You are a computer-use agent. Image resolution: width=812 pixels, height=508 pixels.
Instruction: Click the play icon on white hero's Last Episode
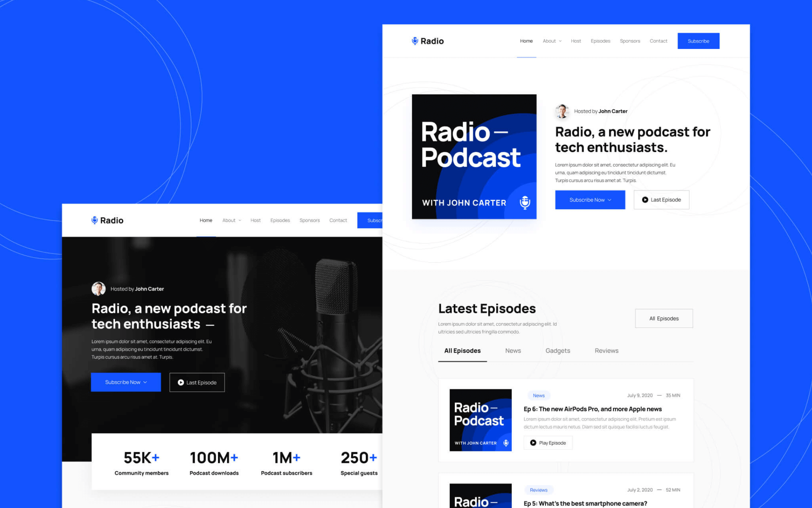[645, 200]
